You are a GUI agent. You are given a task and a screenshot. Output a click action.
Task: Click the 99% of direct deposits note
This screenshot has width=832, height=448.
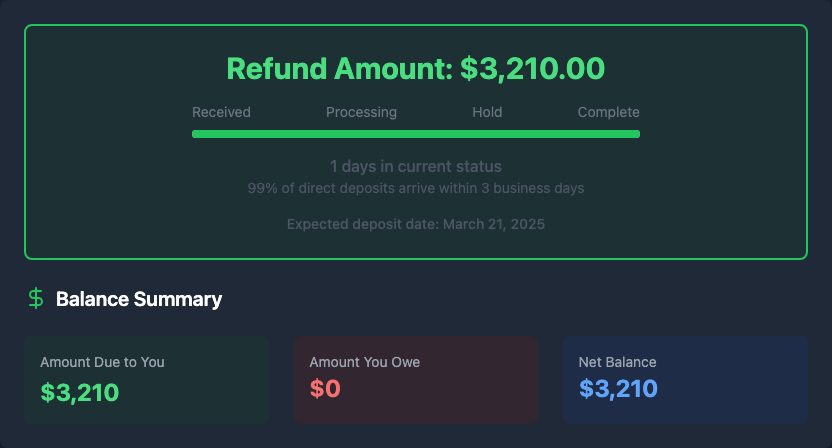click(415, 188)
